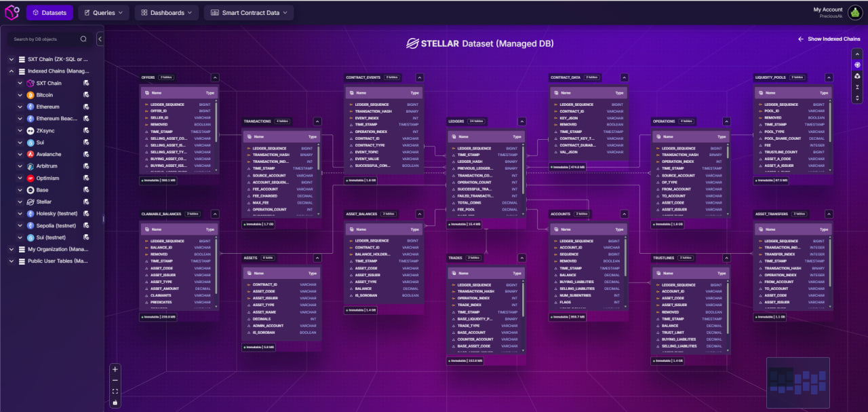Select the highlighted circular layout icon
The height and width of the screenshot is (412, 868).
point(857,65)
